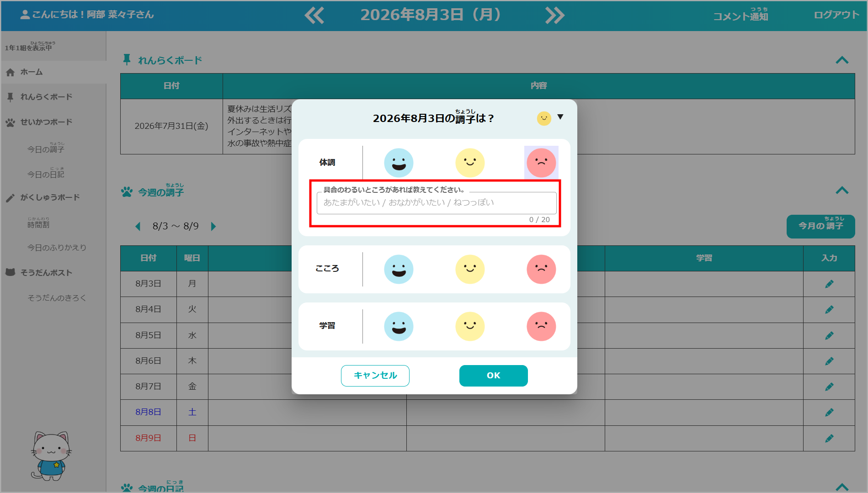Image resolution: width=868 pixels, height=493 pixels.
Task: Pick happy blue face for 学習
Action: pyautogui.click(x=399, y=326)
